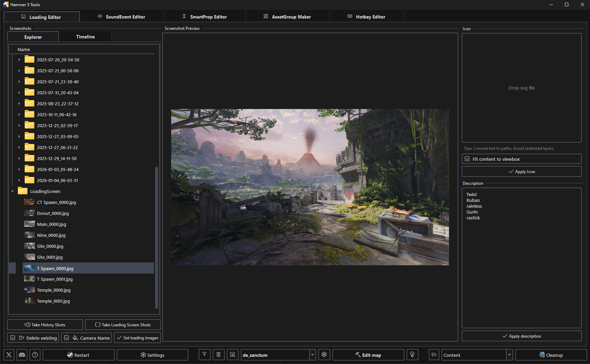The width and height of the screenshot is (590, 364).
Task: Expand the 2025-10-11_06-42-16 folder
Action: pyautogui.click(x=19, y=114)
